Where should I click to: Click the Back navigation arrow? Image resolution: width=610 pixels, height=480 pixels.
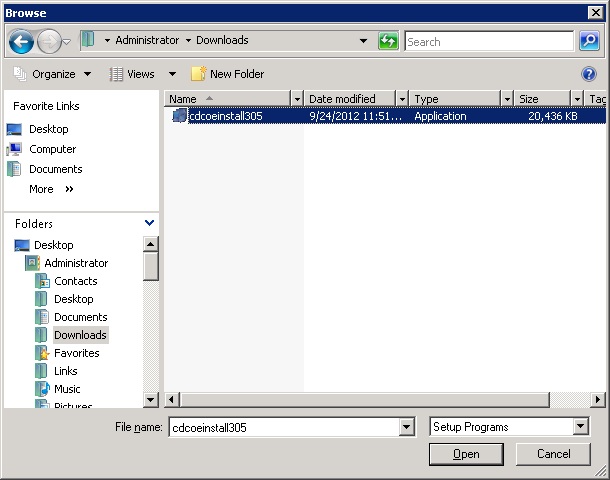(x=21, y=41)
